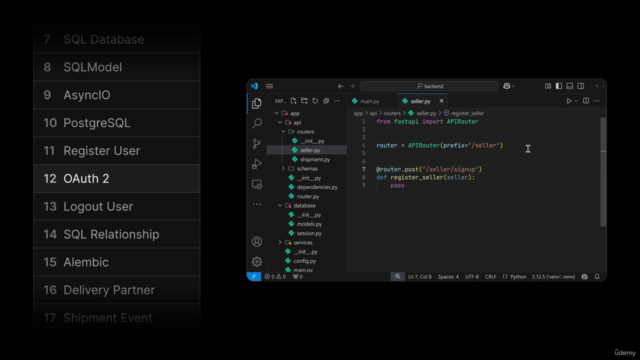Change indentation via Spaces: 4
The height and width of the screenshot is (360, 640).
[448, 276]
